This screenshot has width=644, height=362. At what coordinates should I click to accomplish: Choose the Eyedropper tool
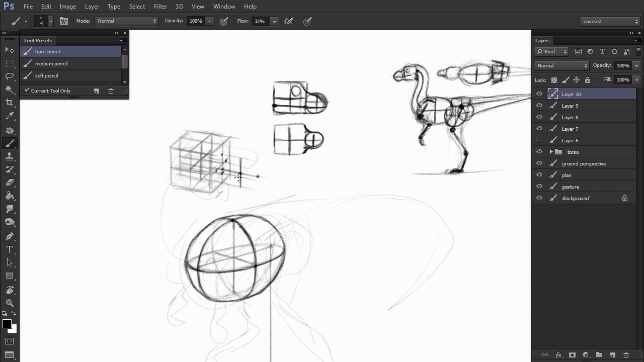pyautogui.click(x=10, y=116)
